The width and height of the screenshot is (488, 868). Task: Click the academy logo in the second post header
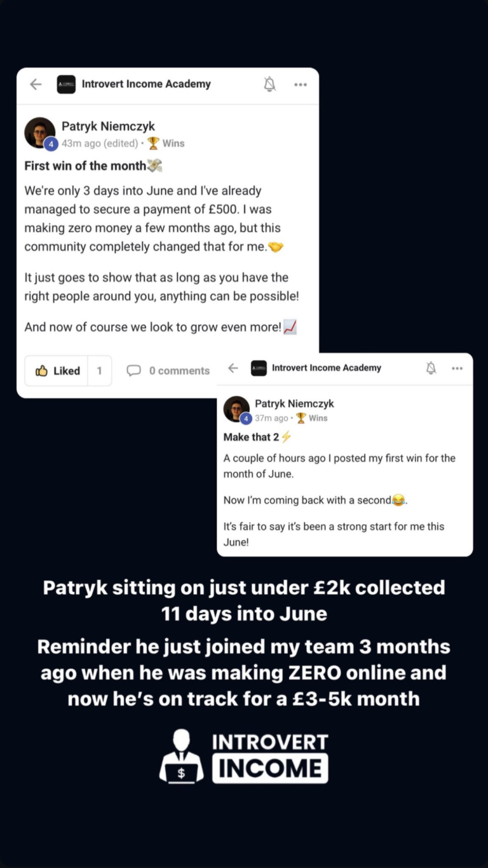point(259,368)
